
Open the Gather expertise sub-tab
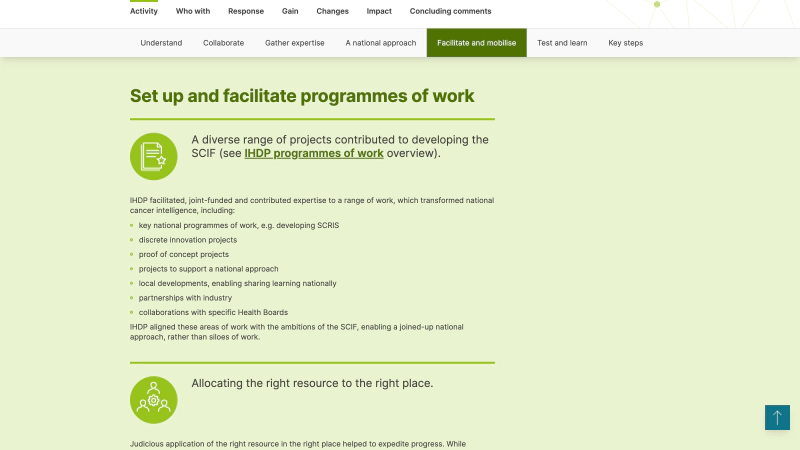tap(294, 43)
